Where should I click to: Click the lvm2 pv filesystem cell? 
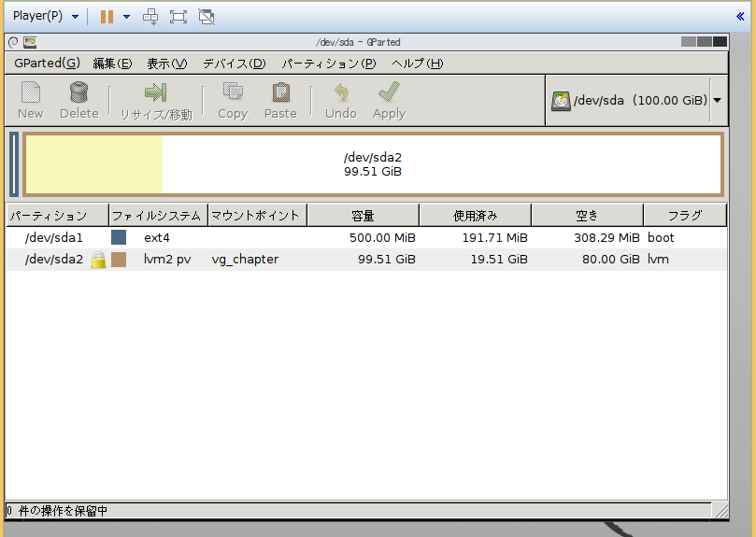[x=167, y=260]
